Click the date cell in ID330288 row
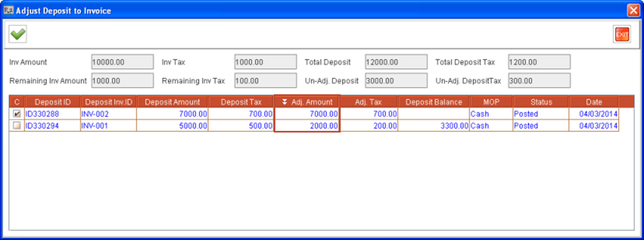This screenshot has height=240, width=644. click(x=594, y=114)
